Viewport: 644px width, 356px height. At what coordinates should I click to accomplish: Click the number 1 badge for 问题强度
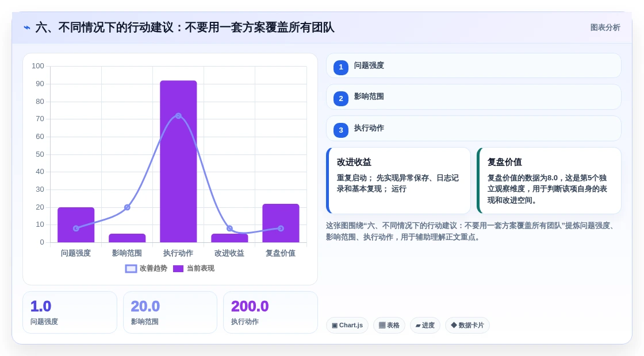coord(341,67)
